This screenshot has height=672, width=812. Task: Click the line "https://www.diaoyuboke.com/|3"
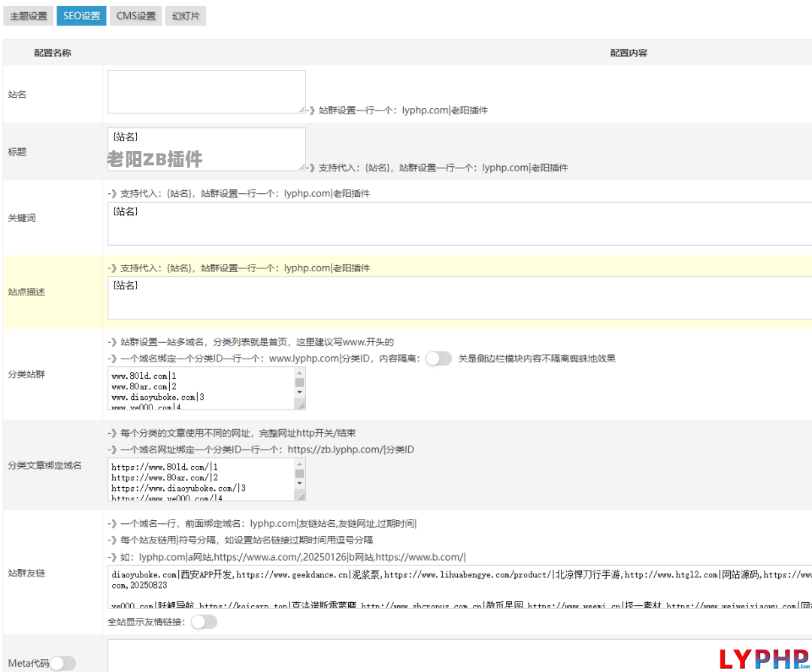pos(179,488)
